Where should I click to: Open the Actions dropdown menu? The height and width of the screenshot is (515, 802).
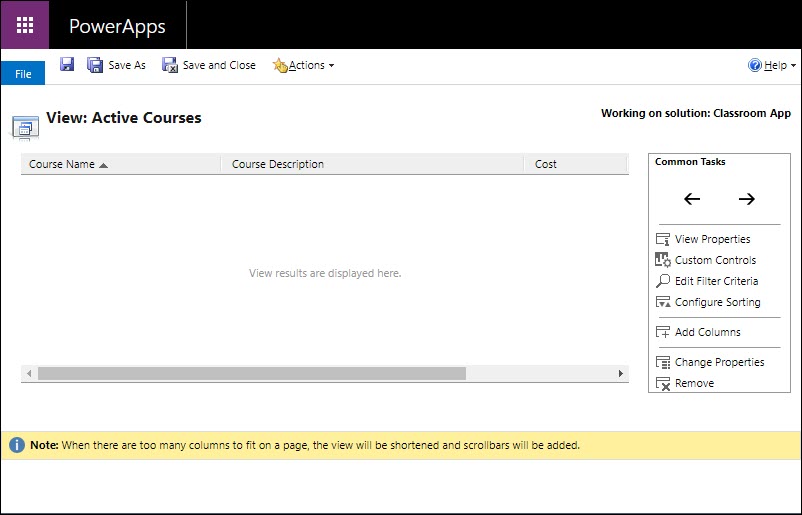click(304, 65)
